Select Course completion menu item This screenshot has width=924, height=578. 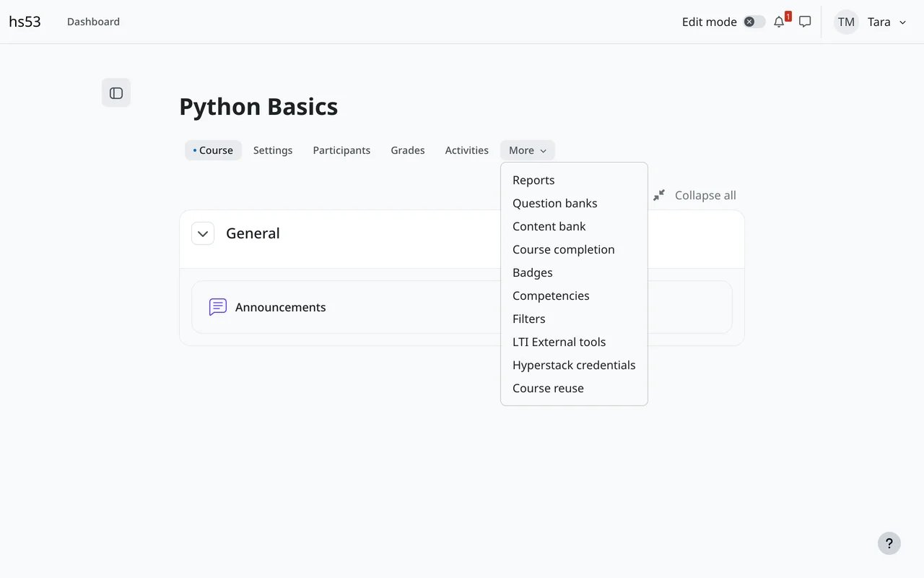point(574,249)
